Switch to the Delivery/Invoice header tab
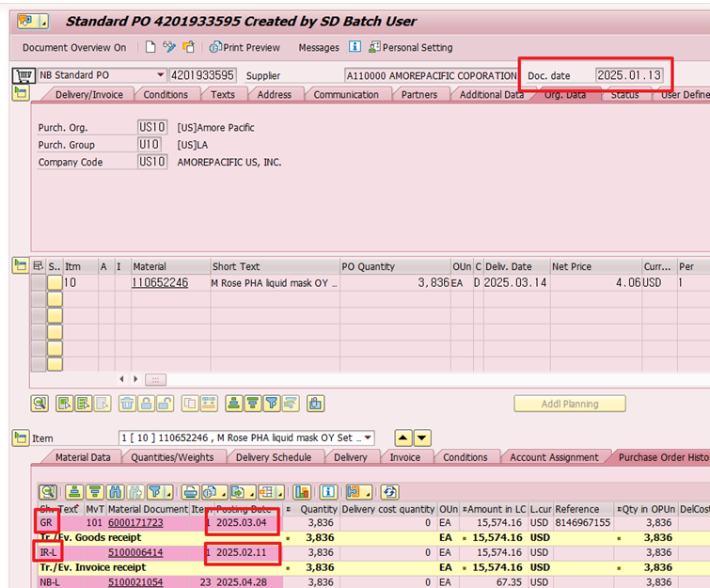Viewport: 710px width, 588px height. pos(89,95)
